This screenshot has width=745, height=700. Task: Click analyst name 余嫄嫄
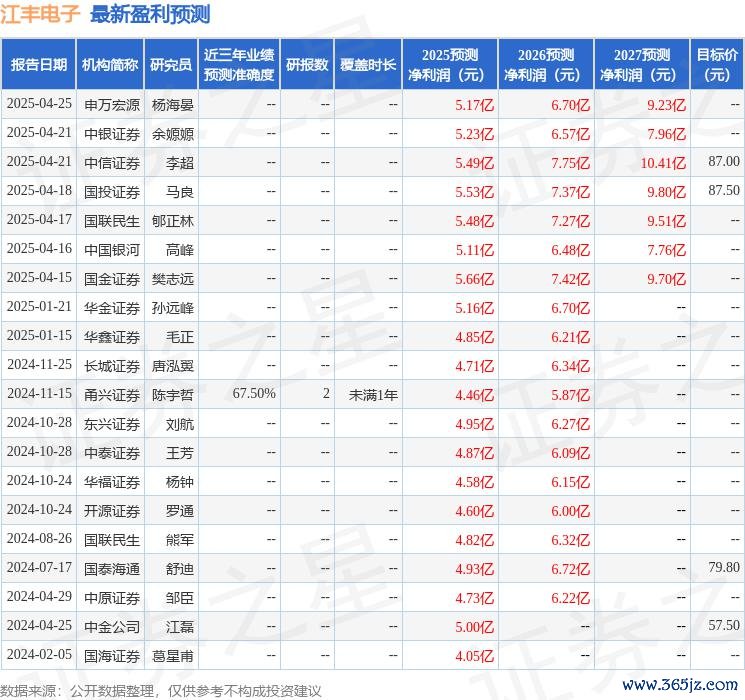pos(173,134)
